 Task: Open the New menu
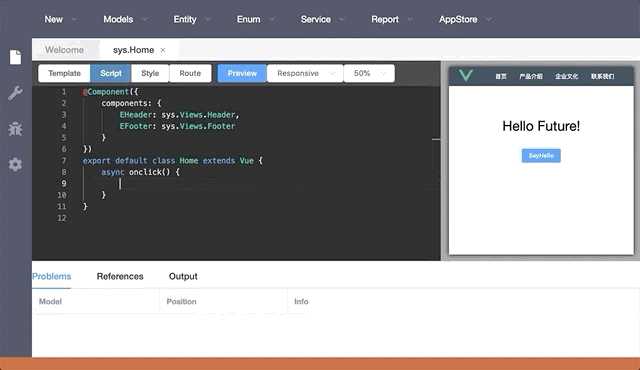click(53, 20)
